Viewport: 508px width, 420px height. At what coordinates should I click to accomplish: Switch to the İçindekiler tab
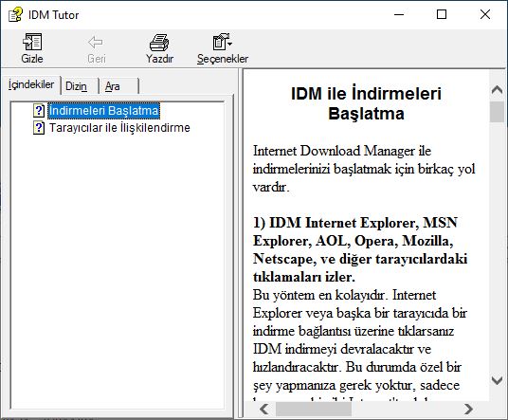coord(31,85)
